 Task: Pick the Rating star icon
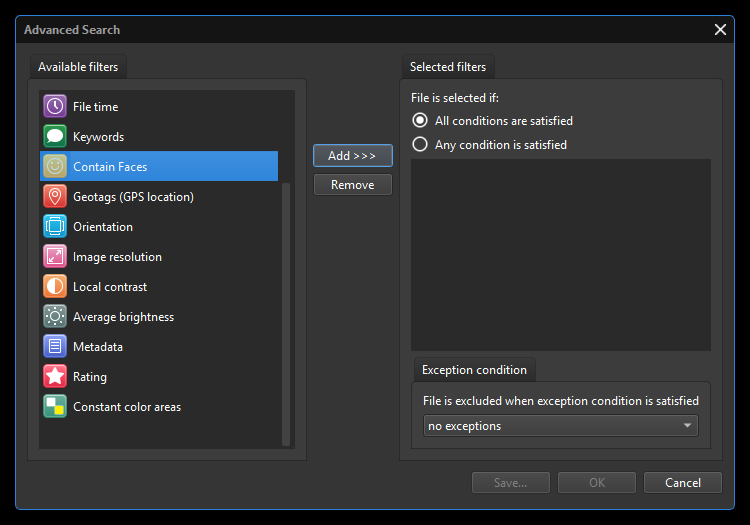[x=55, y=377]
